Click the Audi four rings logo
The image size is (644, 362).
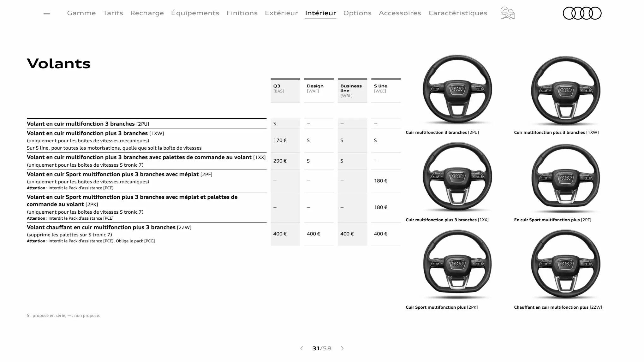coord(582,13)
